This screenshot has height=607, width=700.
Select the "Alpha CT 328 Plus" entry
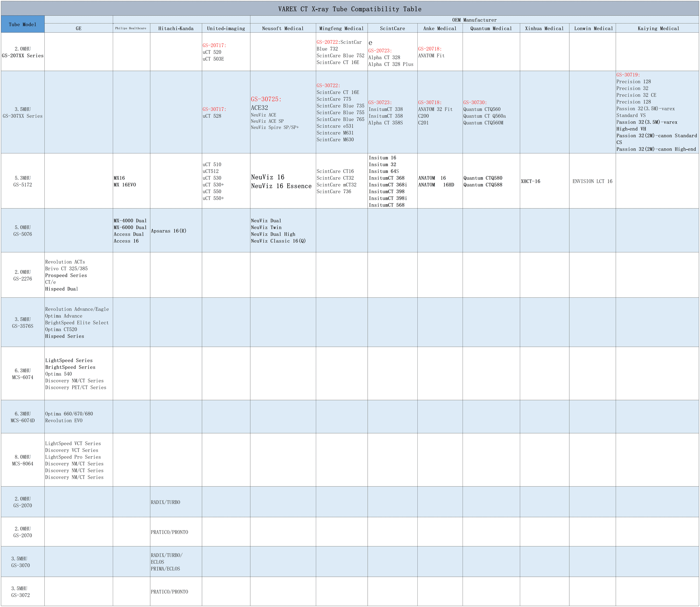pyautogui.click(x=391, y=64)
